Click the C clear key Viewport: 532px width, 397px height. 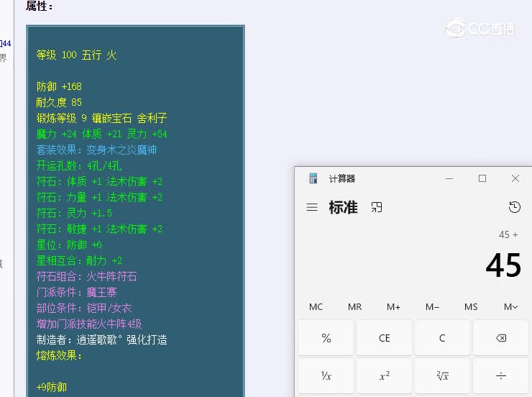click(x=442, y=338)
